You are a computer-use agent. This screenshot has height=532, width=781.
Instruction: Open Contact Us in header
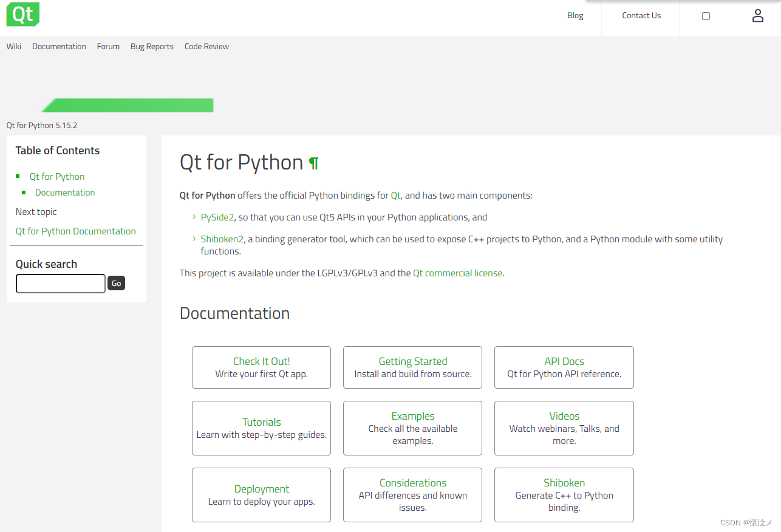(x=641, y=16)
